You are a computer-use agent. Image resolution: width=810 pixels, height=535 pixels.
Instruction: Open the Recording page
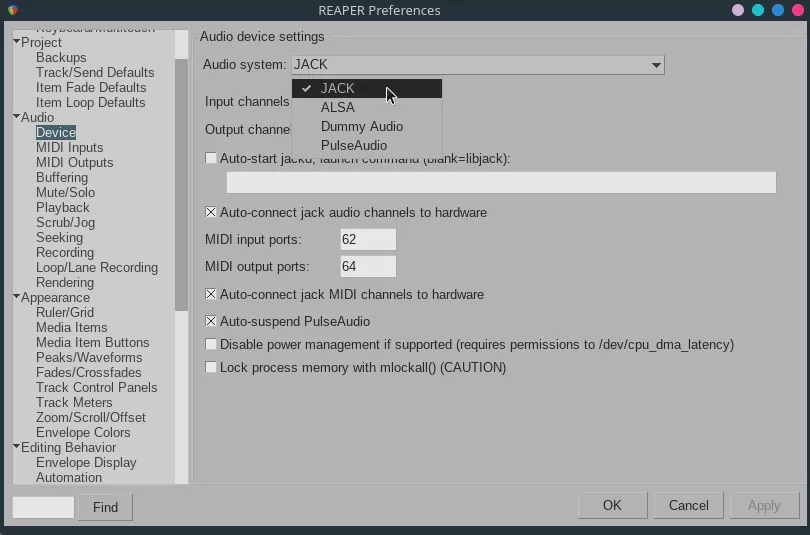(x=65, y=252)
